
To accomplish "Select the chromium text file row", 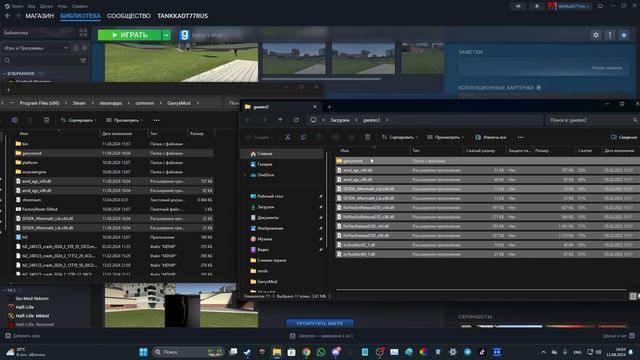I will (x=114, y=200).
